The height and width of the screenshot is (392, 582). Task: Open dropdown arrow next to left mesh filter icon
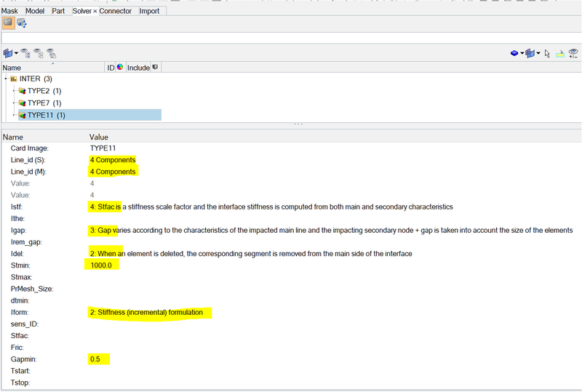coord(16,54)
